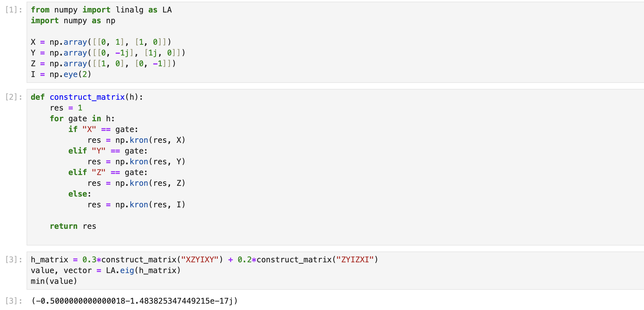
Task: Click the 'elif "Z" == gate:' line
Action: (x=108, y=172)
